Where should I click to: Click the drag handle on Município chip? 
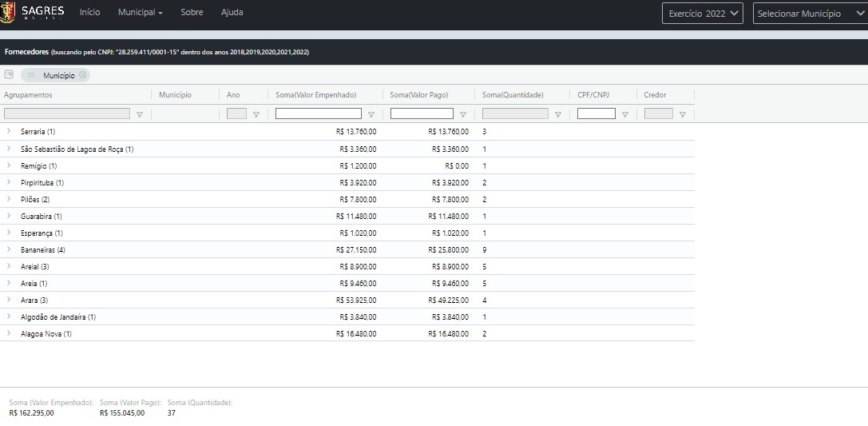tap(32, 75)
